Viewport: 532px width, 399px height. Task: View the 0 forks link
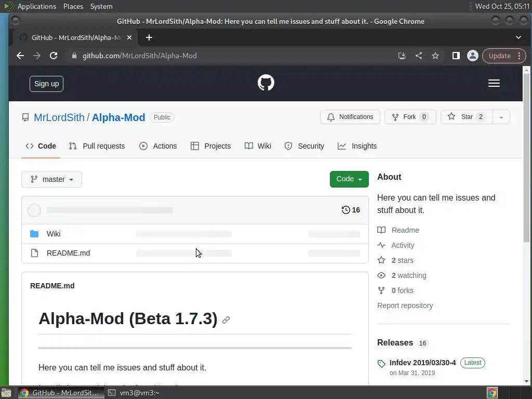pos(395,290)
